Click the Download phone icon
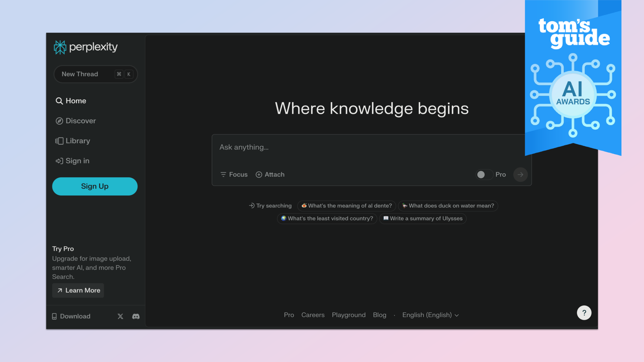This screenshot has height=362, width=644. 54,316
